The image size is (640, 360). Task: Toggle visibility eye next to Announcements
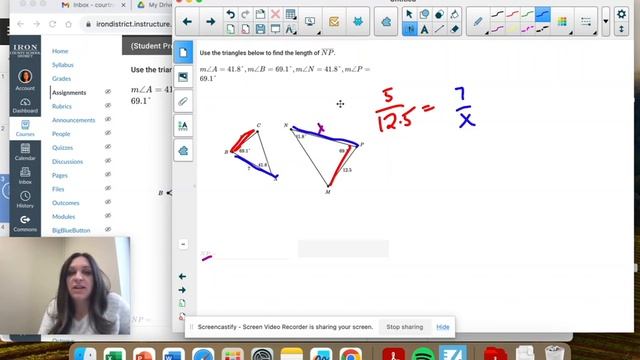(x=108, y=119)
